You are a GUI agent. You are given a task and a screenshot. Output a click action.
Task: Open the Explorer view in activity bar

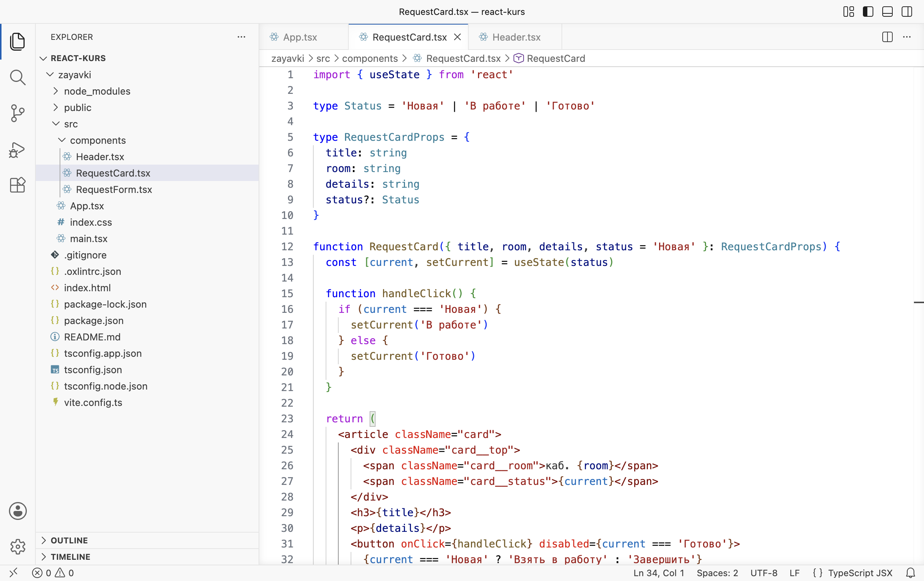coord(18,41)
